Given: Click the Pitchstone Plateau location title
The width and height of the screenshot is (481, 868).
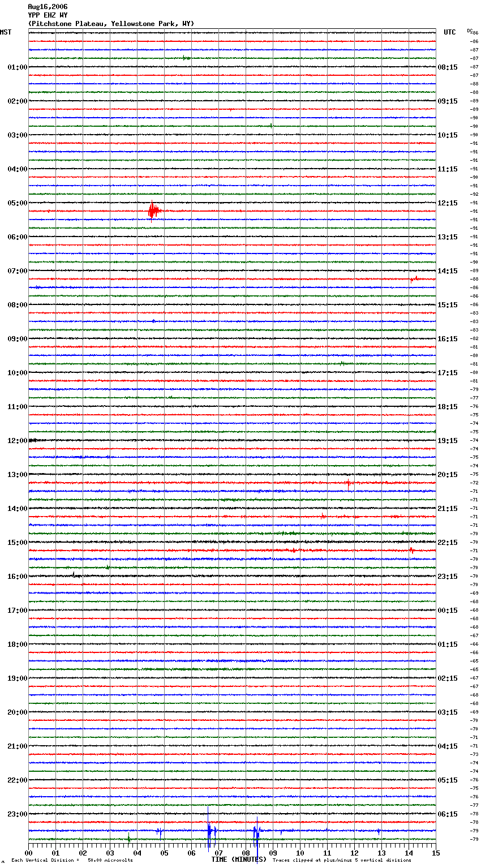Looking at the screenshot, I should (x=111, y=24).
